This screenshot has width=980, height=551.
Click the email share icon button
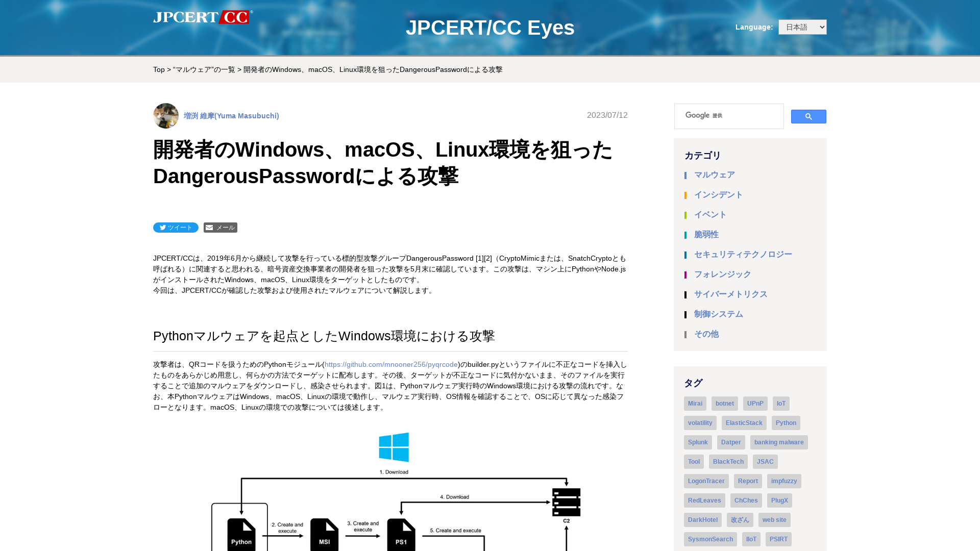(220, 227)
